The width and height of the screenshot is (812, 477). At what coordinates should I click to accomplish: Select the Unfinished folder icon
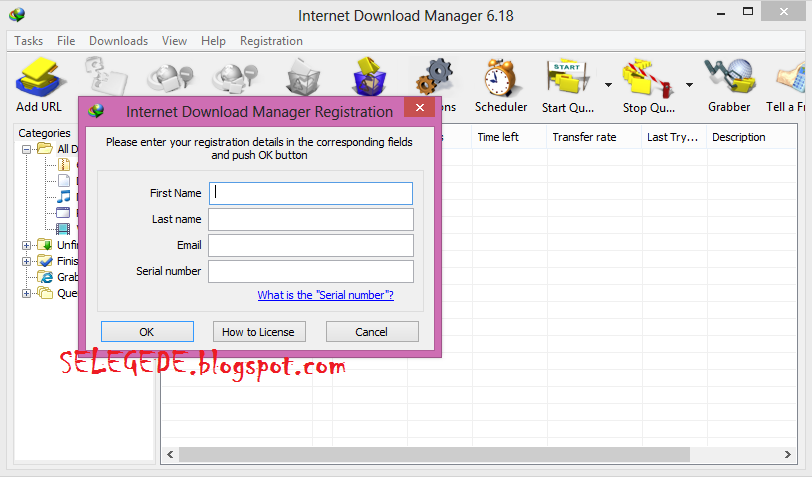(x=45, y=244)
